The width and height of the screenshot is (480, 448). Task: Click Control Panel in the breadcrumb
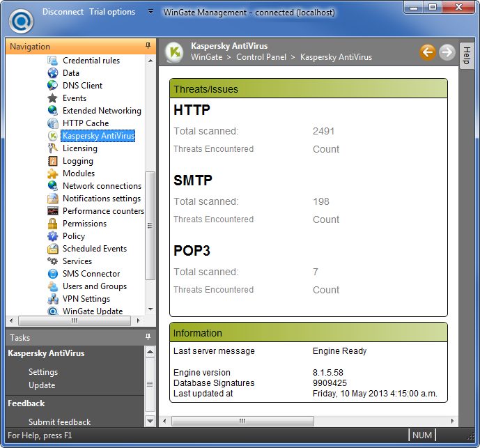point(261,57)
